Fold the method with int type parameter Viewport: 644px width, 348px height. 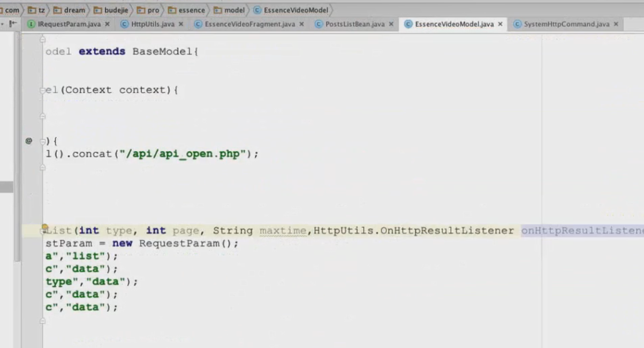(43, 231)
